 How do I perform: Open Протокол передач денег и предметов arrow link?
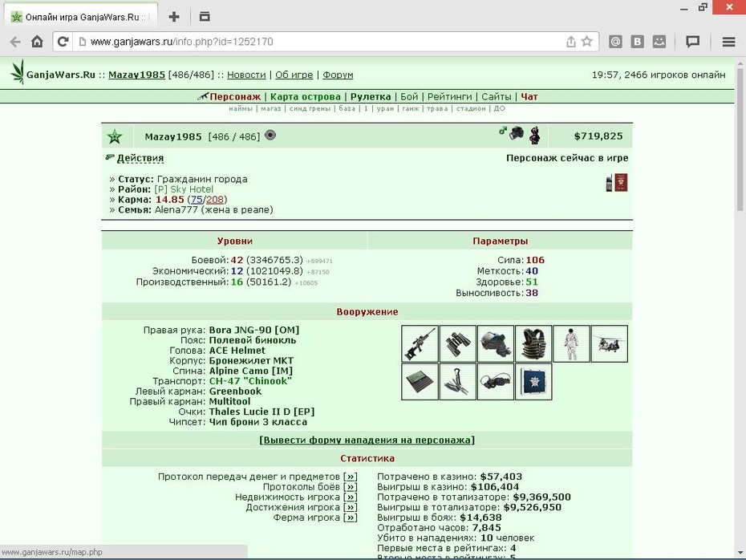click(x=351, y=477)
